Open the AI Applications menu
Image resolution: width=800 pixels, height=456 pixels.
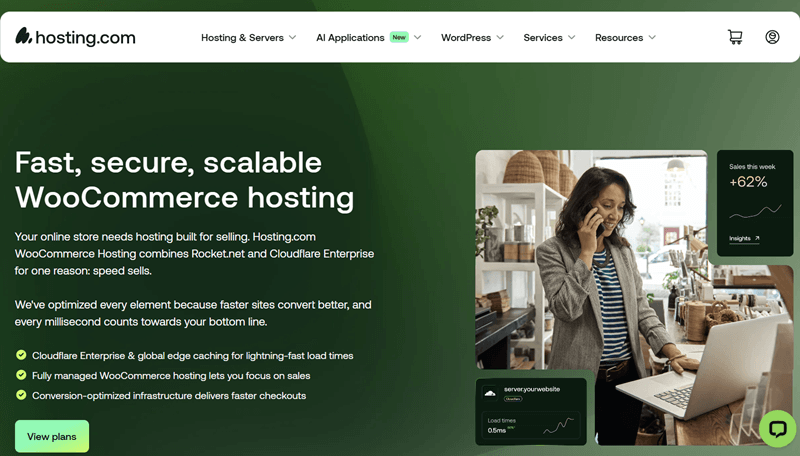(368, 37)
